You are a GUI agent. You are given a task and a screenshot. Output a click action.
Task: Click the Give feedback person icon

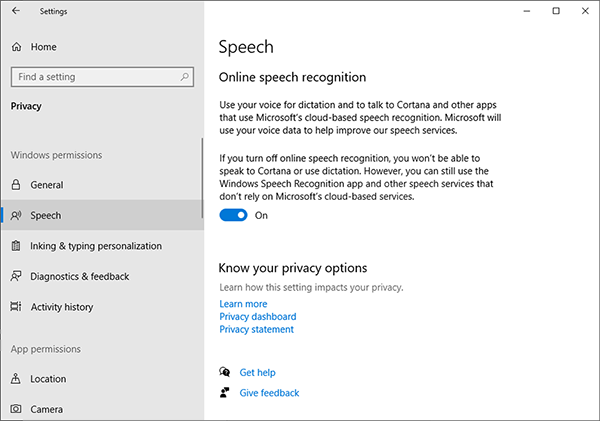click(225, 393)
